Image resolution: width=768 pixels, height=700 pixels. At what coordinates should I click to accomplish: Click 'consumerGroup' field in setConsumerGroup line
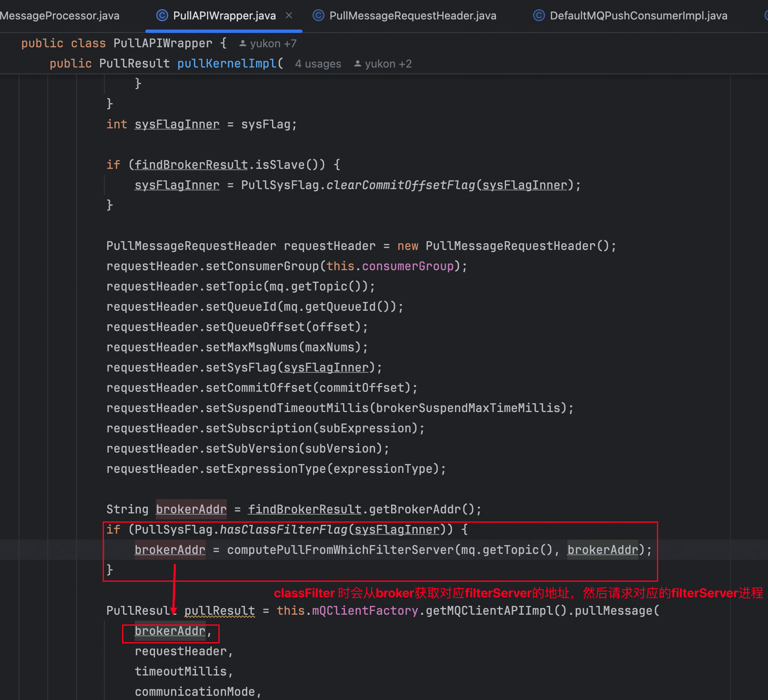[408, 266]
